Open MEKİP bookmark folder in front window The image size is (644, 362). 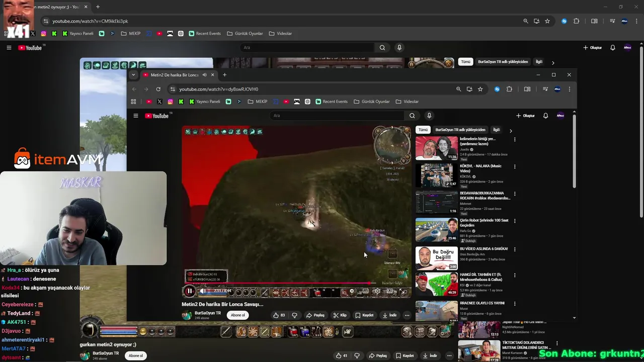(x=258, y=102)
